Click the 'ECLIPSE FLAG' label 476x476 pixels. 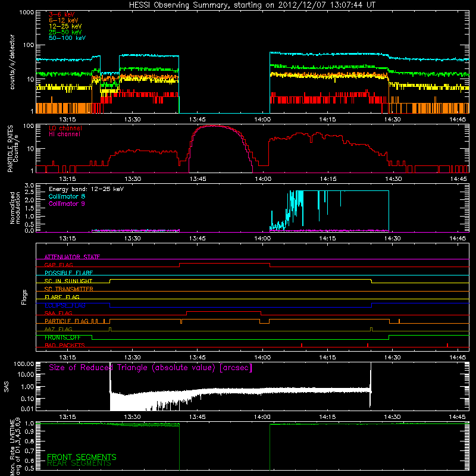pyautogui.click(x=65, y=305)
